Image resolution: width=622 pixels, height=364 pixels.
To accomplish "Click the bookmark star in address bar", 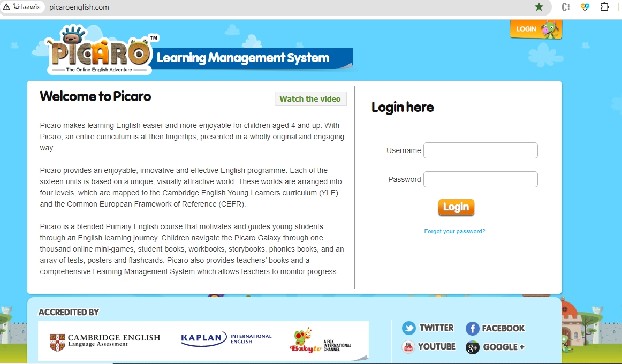I will 538,7.
